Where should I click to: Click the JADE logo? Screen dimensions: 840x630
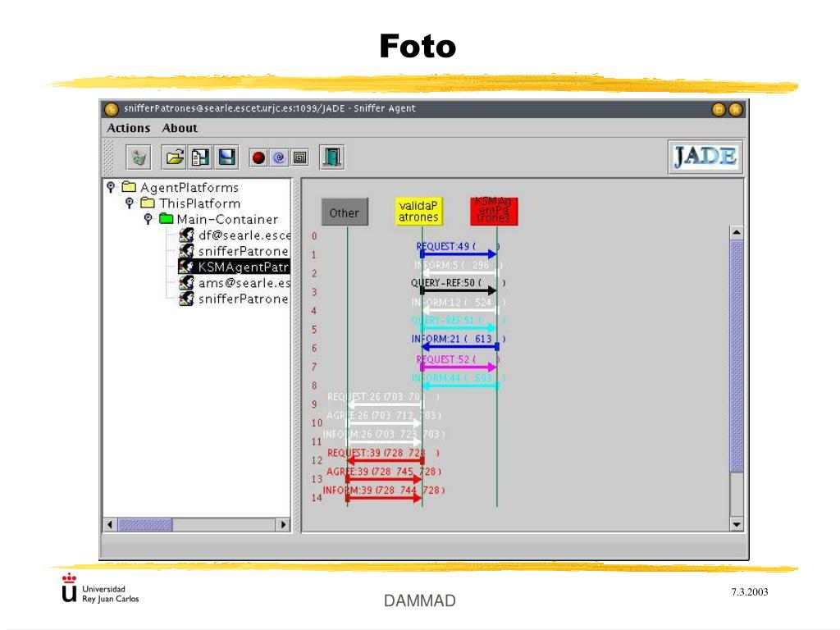pyautogui.click(x=705, y=157)
